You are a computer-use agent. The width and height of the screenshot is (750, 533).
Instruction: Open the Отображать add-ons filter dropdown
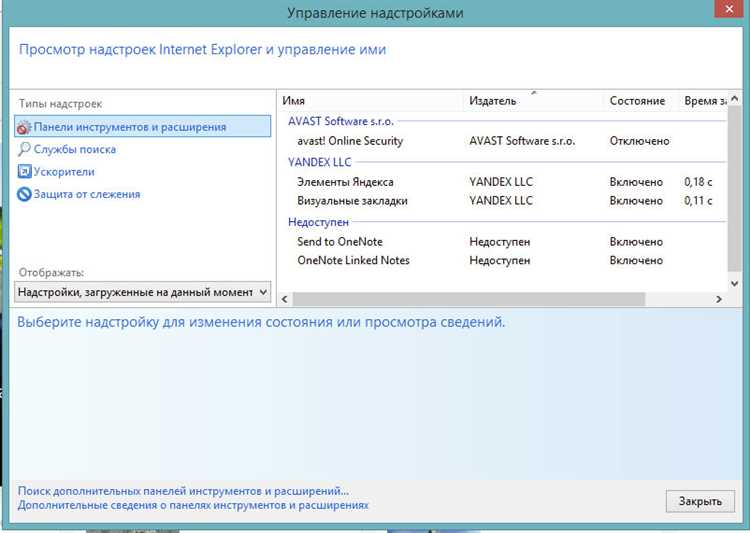[x=143, y=291]
